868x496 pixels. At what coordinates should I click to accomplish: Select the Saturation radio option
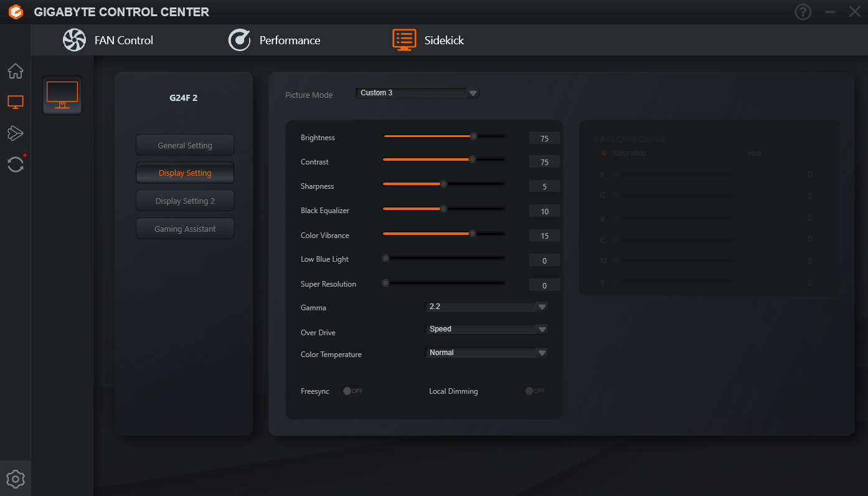604,153
